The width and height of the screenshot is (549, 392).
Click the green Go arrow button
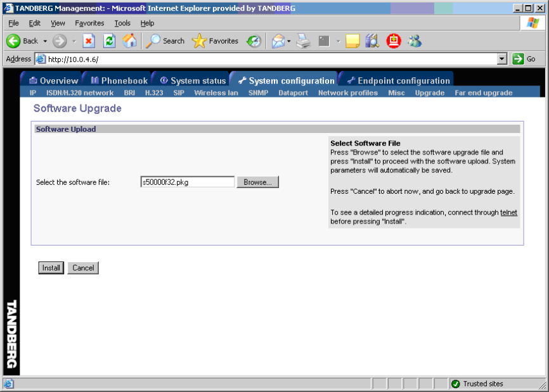pyautogui.click(x=518, y=59)
